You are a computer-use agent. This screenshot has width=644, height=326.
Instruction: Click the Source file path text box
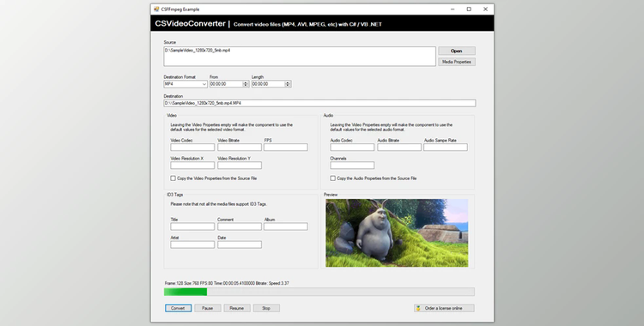300,57
